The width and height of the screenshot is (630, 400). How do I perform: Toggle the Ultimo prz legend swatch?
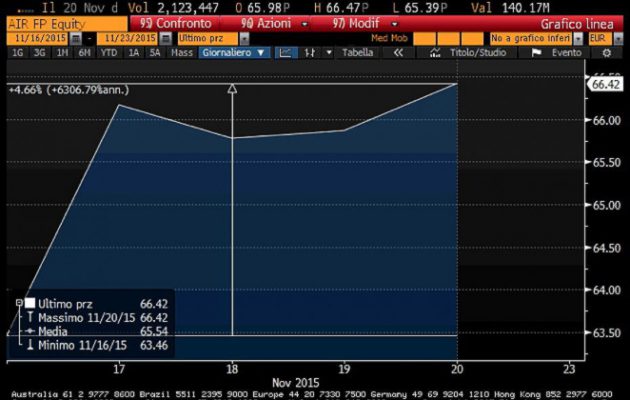coord(30,302)
